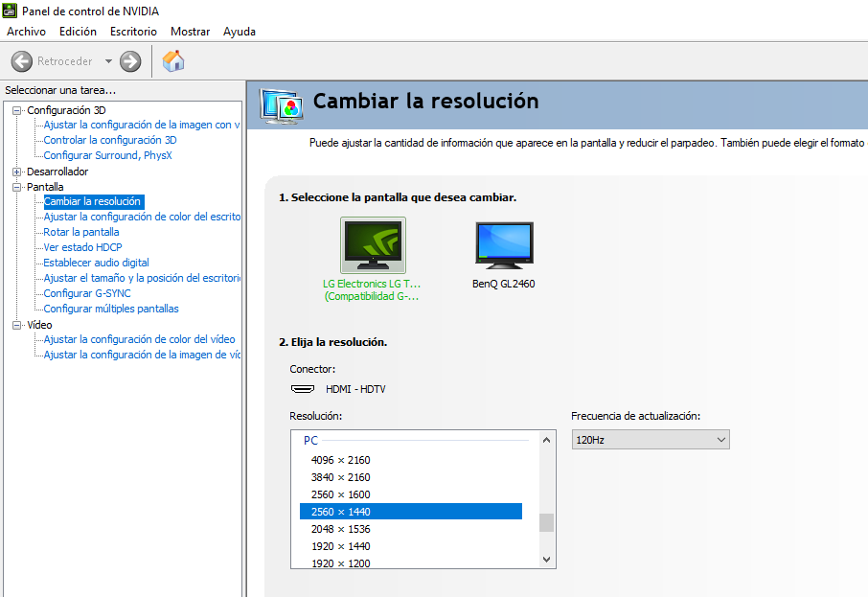This screenshot has width=868, height=597.
Task: Select resolution 1920 × 1440
Action: [x=411, y=546]
